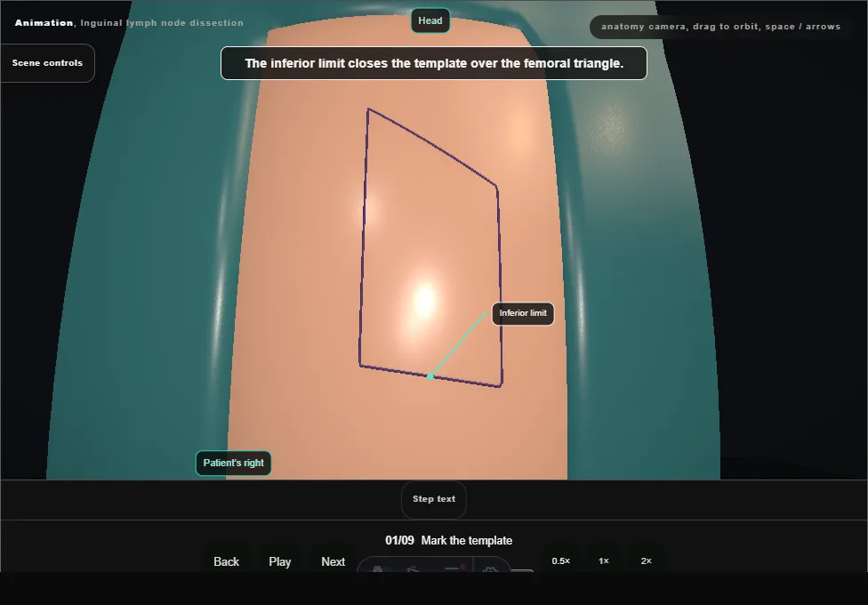
Task: Click the 'anatomy camera, drag to orbit' hint
Action: point(720,27)
